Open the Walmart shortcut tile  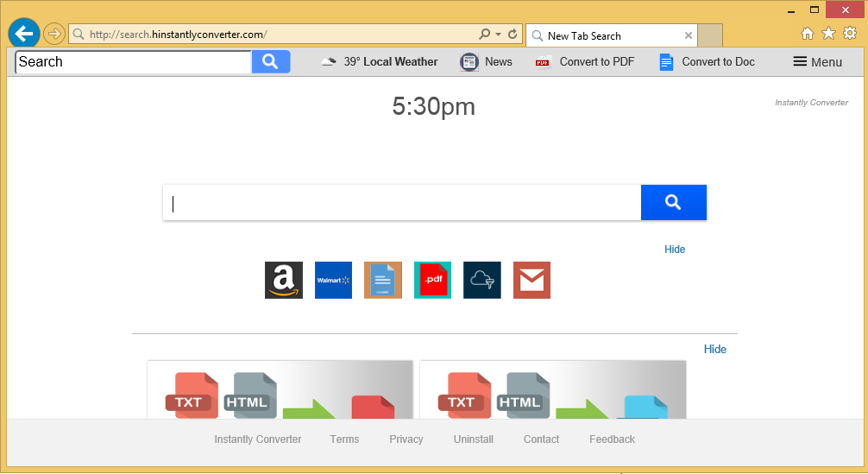click(333, 280)
